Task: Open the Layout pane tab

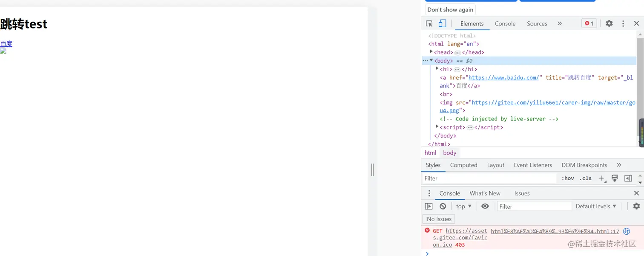Action: (495, 165)
